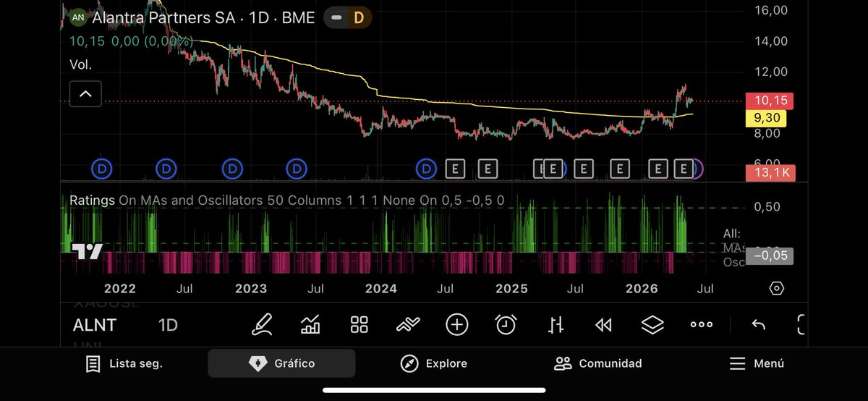
Task: Create an alert with the alarm clock icon
Action: pyautogui.click(x=506, y=324)
